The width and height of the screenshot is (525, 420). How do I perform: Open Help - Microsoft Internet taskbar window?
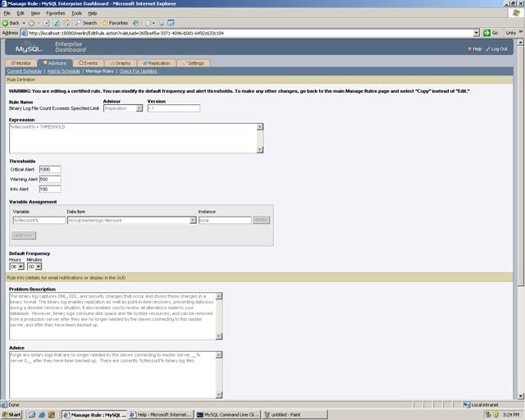pos(161,414)
